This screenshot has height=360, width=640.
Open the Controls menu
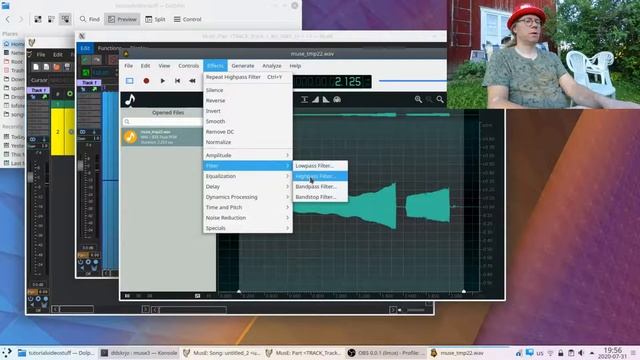point(189,66)
